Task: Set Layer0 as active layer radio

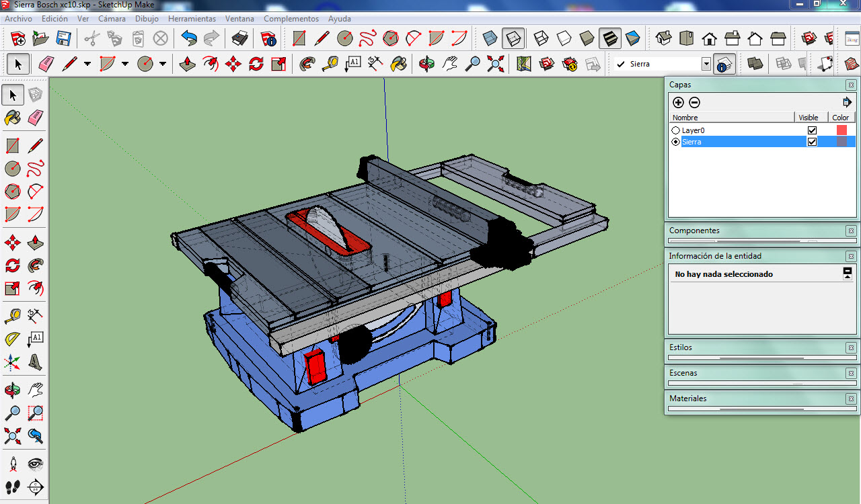Action: click(676, 130)
